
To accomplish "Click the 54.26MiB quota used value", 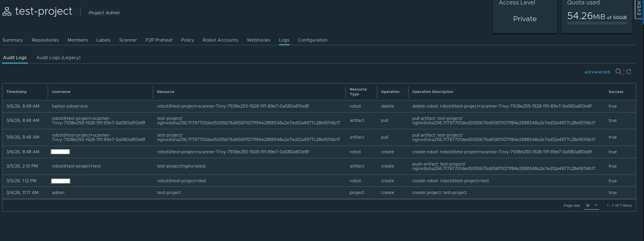I will tap(586, 16).
